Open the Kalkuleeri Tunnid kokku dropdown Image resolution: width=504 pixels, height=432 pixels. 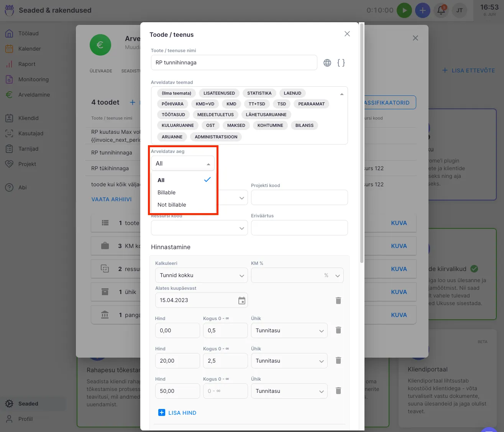(201, 275)
